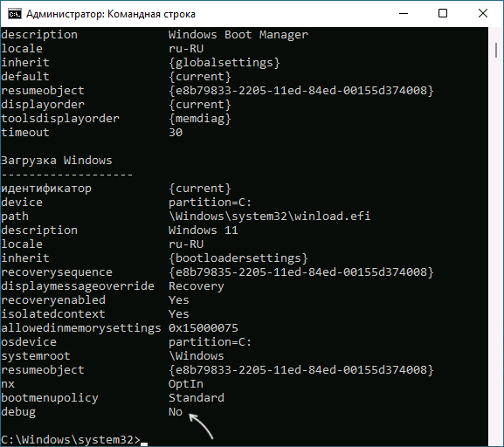Click the 'systemroot' parameter name
The width and height of the screenshot is (504, 447).
click(36, 356)
